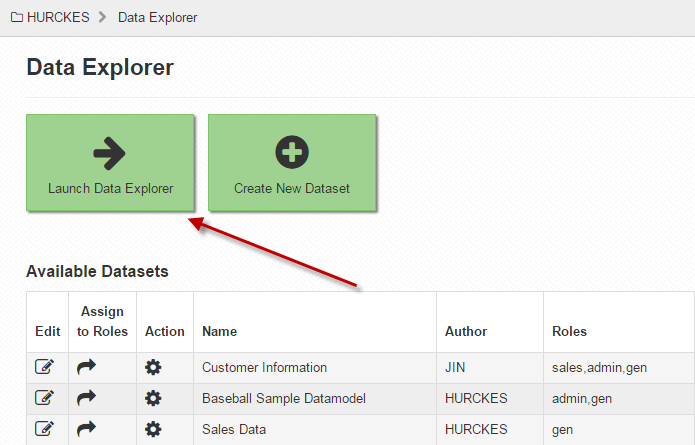This screenshot has height=445, width=695.
Task: Click the arrow icon on Launch tile
Action: point(109,153)
